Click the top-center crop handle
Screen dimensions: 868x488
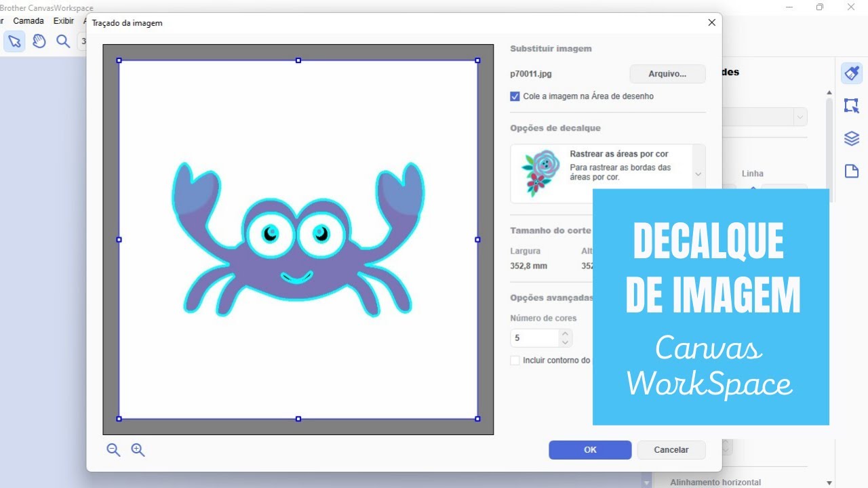click(298, 60)
